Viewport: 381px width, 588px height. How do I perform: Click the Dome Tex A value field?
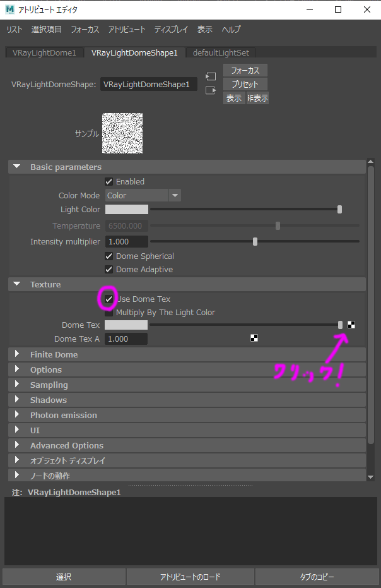click(x=126, y=339)
